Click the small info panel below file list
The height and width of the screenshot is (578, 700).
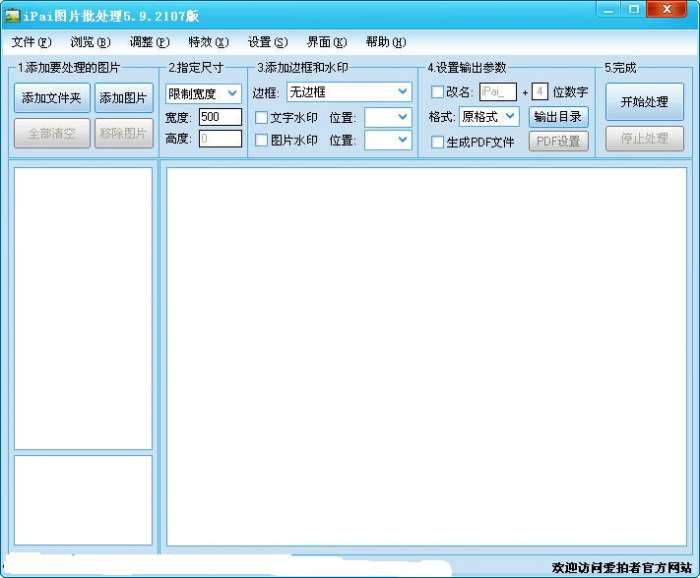tap(83, 500)
